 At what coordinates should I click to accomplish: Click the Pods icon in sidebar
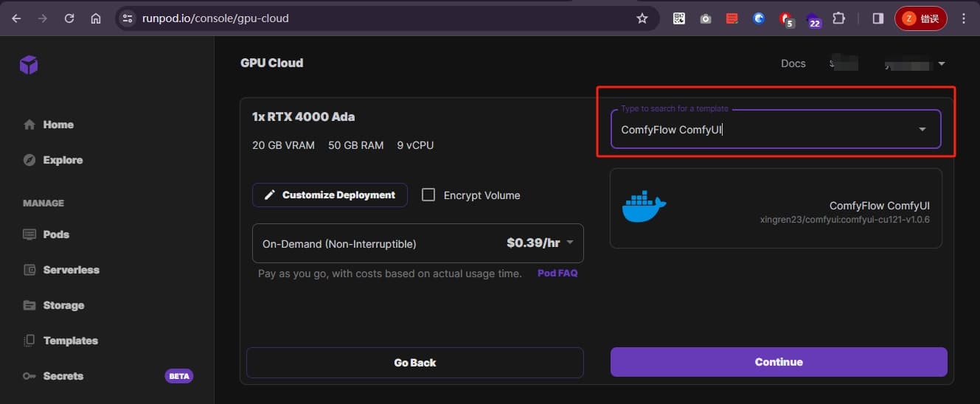[29, 234]
